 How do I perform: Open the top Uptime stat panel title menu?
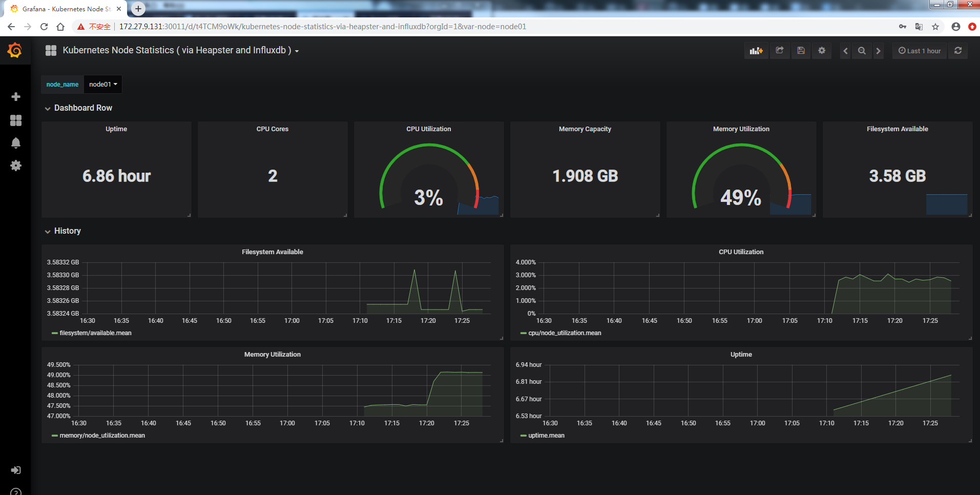click(x=116, y=129)
